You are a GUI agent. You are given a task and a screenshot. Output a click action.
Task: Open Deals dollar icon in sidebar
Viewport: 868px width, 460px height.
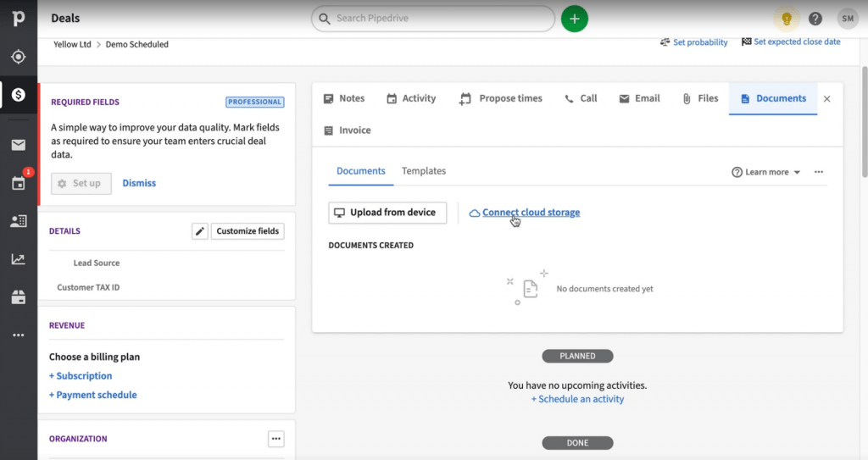coord(19,95)
